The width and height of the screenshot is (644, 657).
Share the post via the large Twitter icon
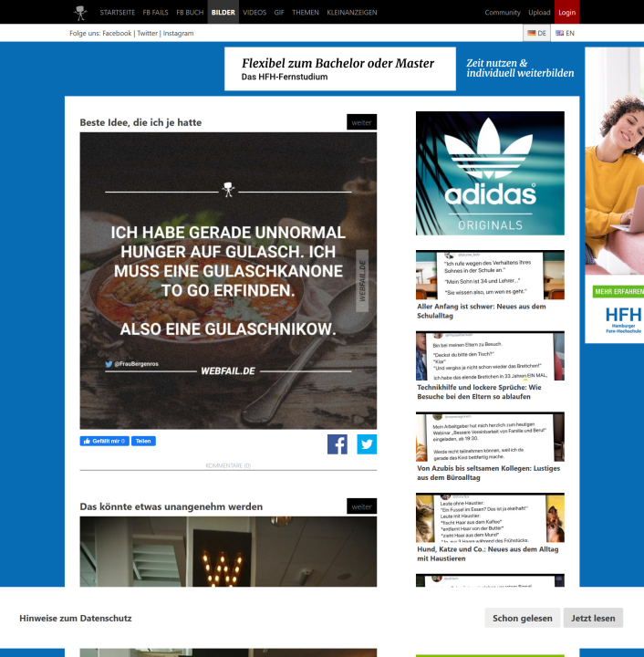(x=367, y=444)
